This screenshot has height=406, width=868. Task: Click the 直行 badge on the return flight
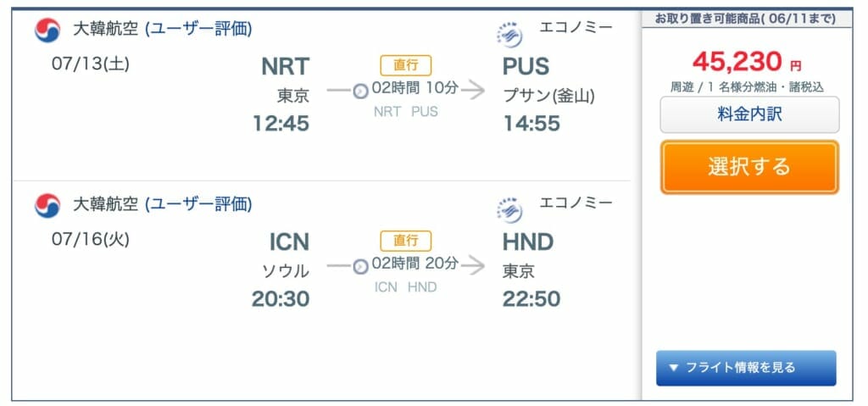click(x=406, y=241)
